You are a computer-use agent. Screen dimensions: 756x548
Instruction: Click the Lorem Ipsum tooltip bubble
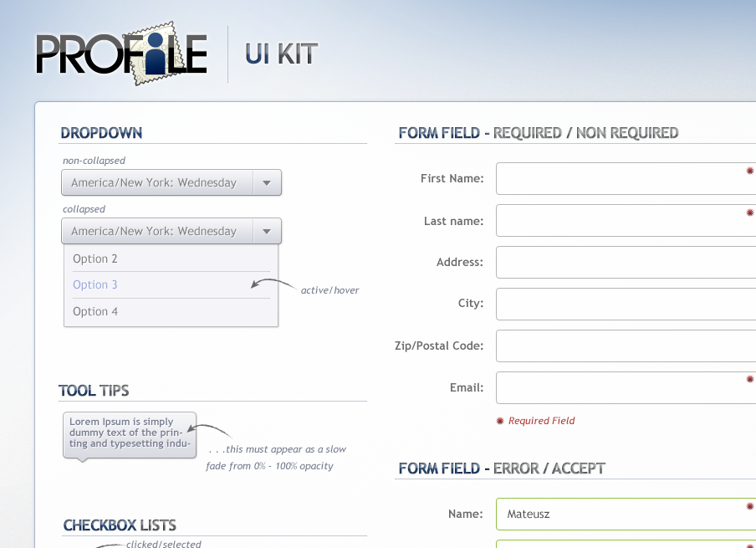[129, 434]
